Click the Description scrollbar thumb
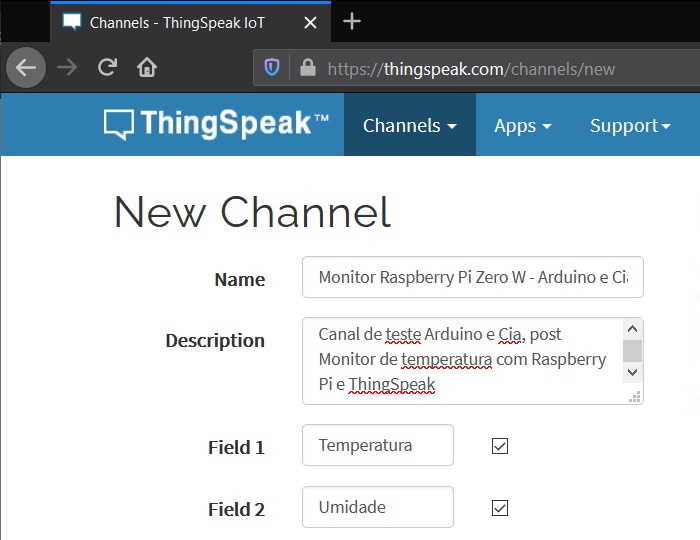 pyautogui.click(x=632, y=351)
